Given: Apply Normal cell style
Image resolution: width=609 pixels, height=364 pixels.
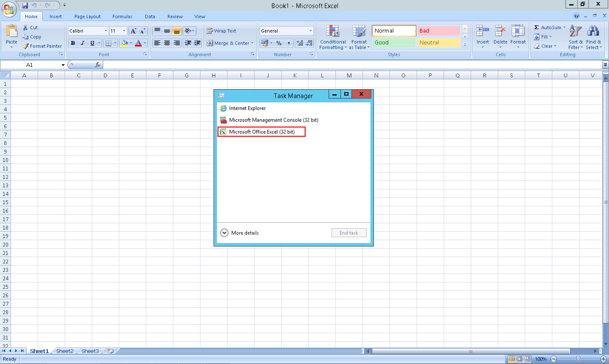Looking at the screenshot, I should point(394,31).
